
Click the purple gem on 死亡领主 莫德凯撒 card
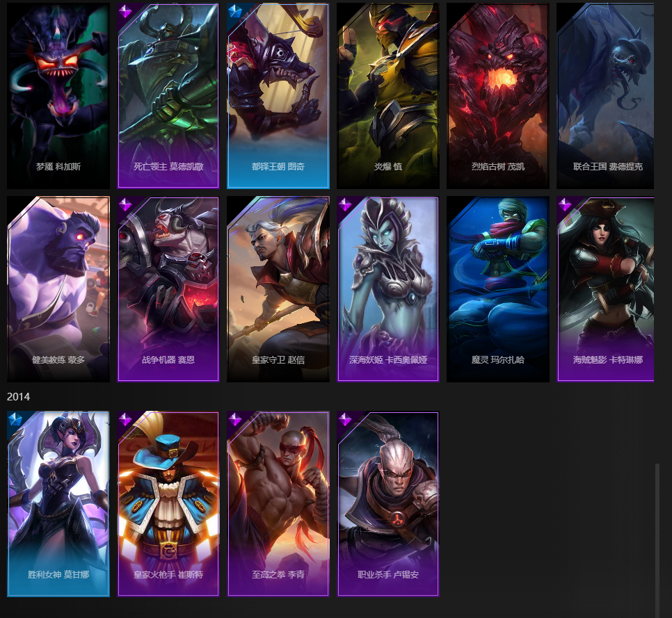pos(125,11)
